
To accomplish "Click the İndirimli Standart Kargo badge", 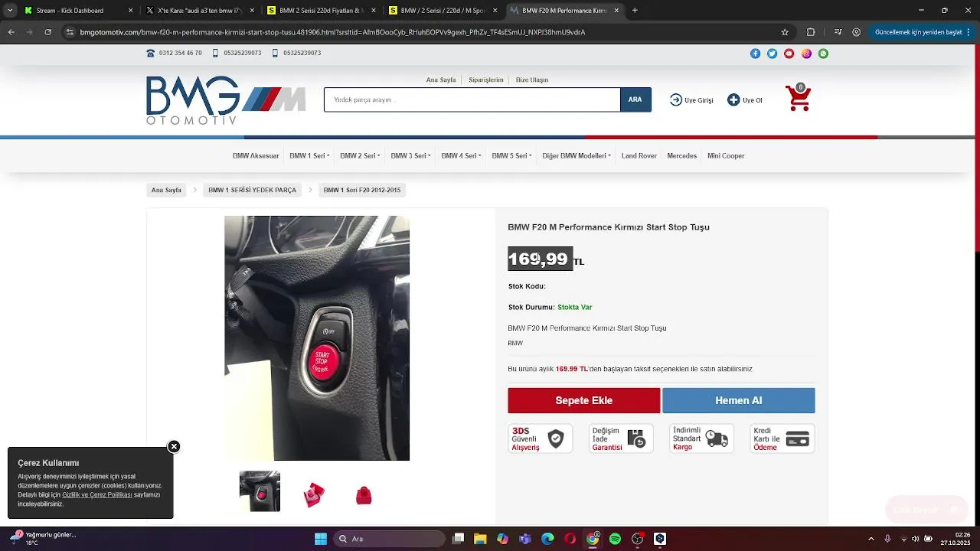I will click(x=701, y=439).
